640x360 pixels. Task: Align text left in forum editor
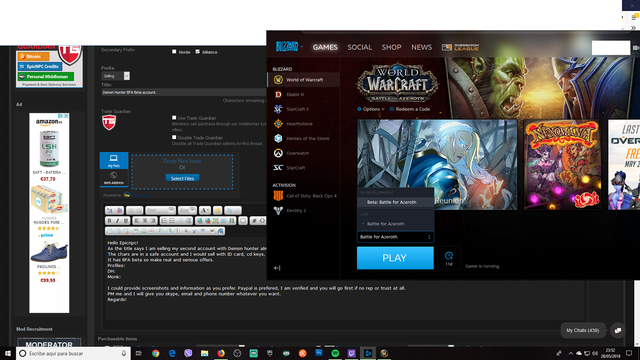(x=137, y=221)
